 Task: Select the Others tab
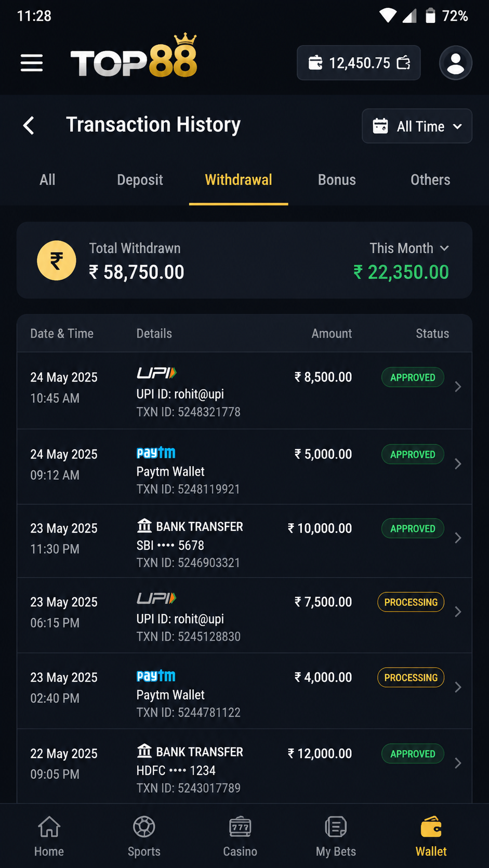point(430,180)
